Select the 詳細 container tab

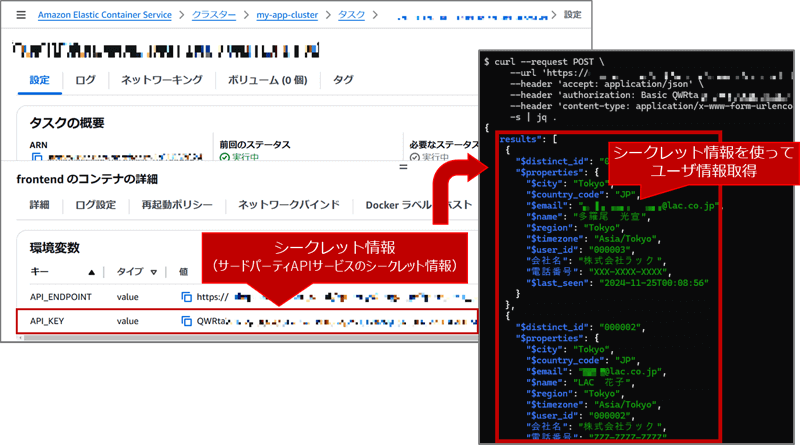point(39,205)
